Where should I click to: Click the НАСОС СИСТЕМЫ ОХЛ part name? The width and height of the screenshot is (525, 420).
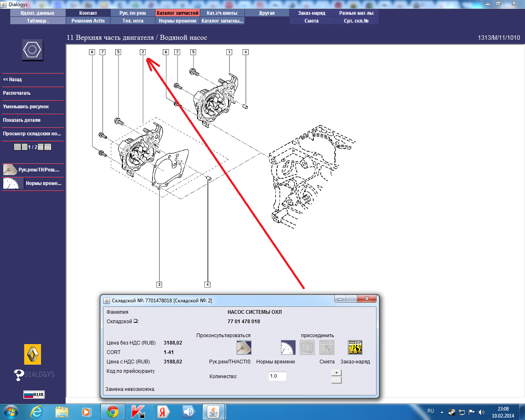point(255,312)
